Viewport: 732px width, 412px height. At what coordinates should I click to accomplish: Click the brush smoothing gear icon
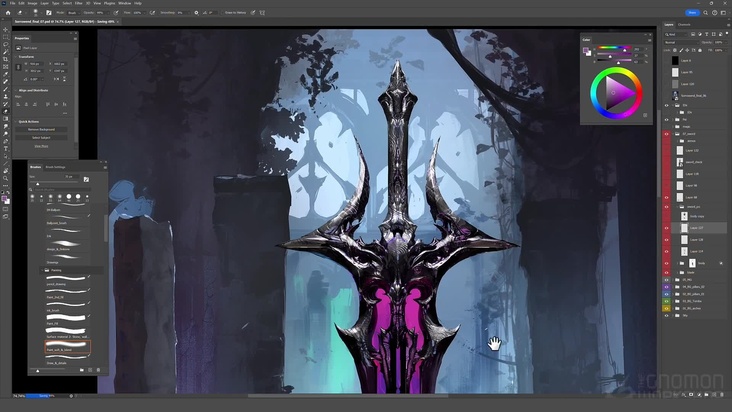pos(196,13)
